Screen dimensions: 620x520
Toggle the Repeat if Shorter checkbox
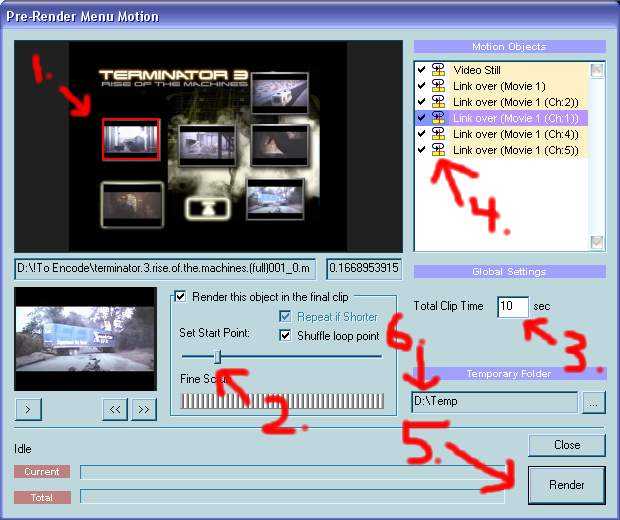click(285, 316)
